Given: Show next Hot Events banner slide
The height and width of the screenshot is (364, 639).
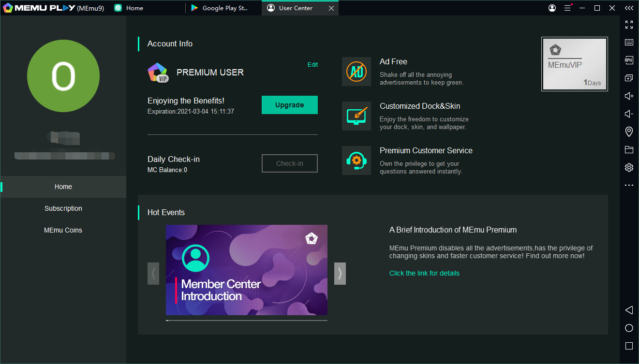Looking at the screenshot, I should pyautogui.click(x=340, y=274).
